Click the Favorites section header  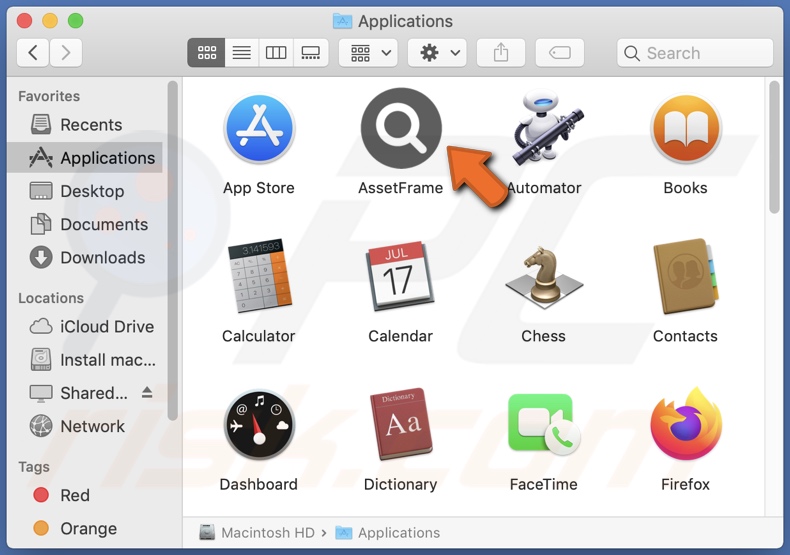point(49,96)
